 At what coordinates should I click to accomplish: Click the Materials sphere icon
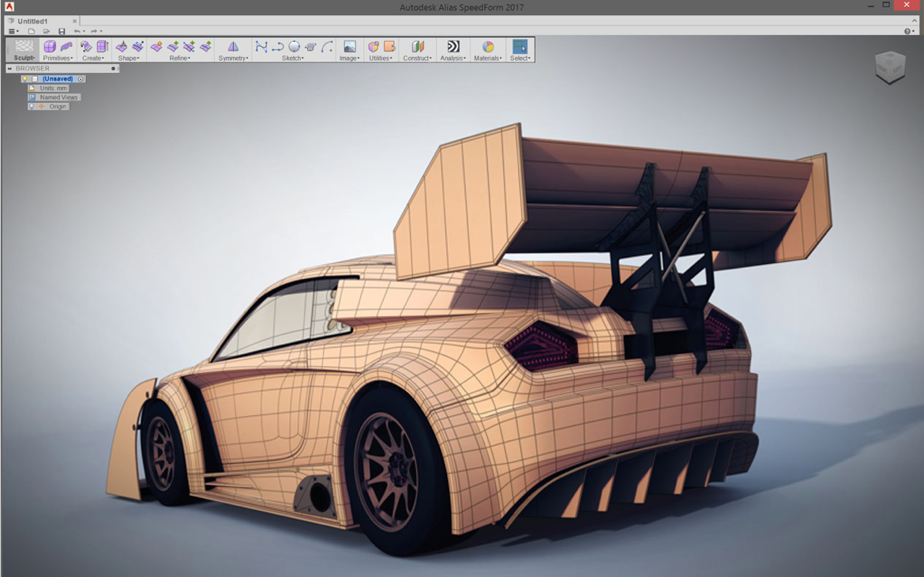point(487,47)
